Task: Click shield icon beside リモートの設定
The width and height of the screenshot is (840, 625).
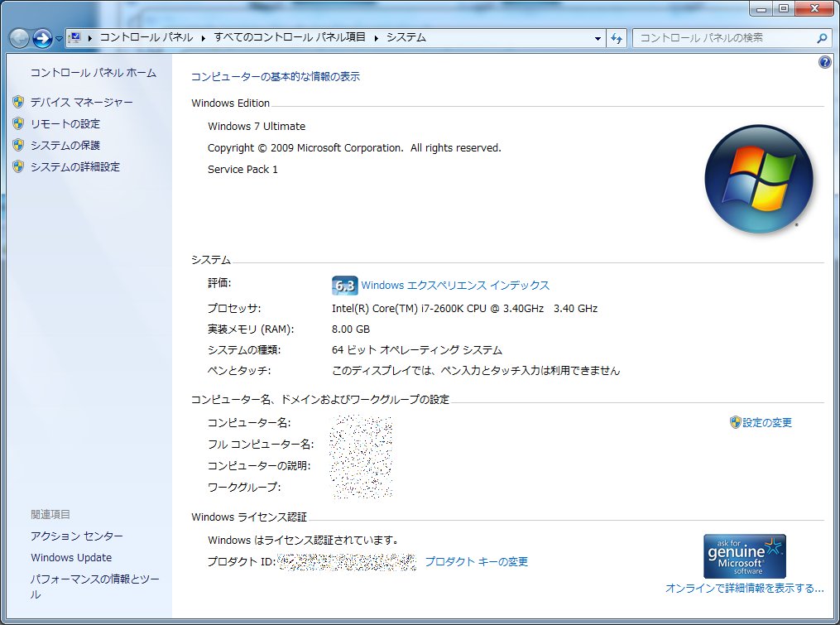Action: (18, 123)
